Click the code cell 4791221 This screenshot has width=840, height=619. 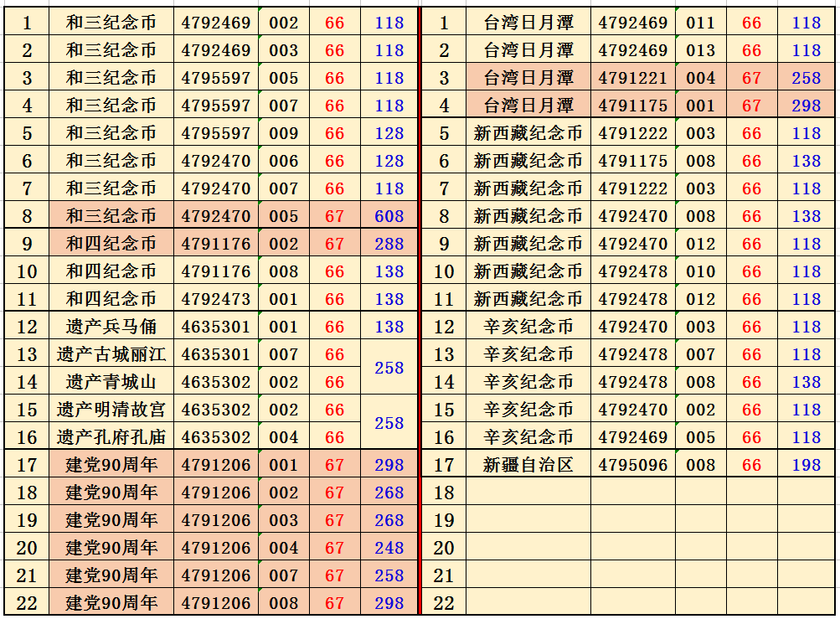pos(632,78)
